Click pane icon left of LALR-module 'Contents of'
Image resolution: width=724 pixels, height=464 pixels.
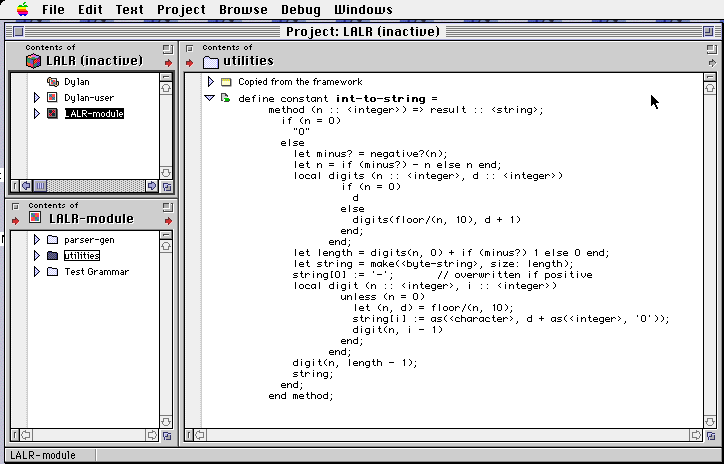16,205
